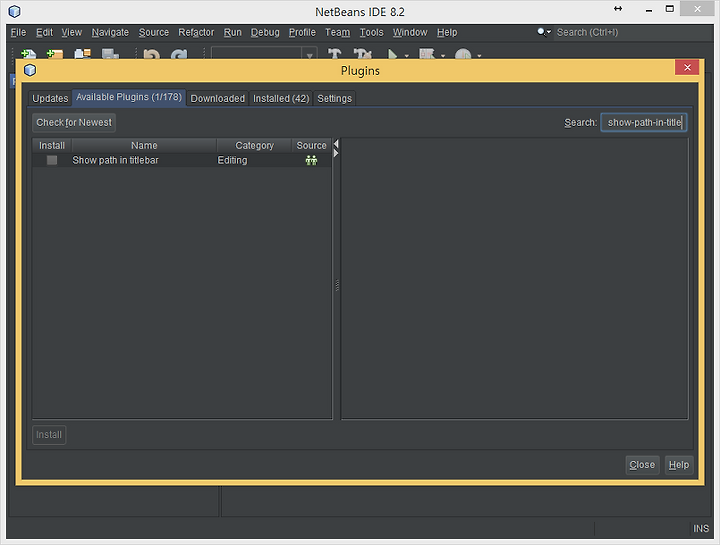Select the Available Plugins (1/178) tab
The image size is (720, 545).
129,97
